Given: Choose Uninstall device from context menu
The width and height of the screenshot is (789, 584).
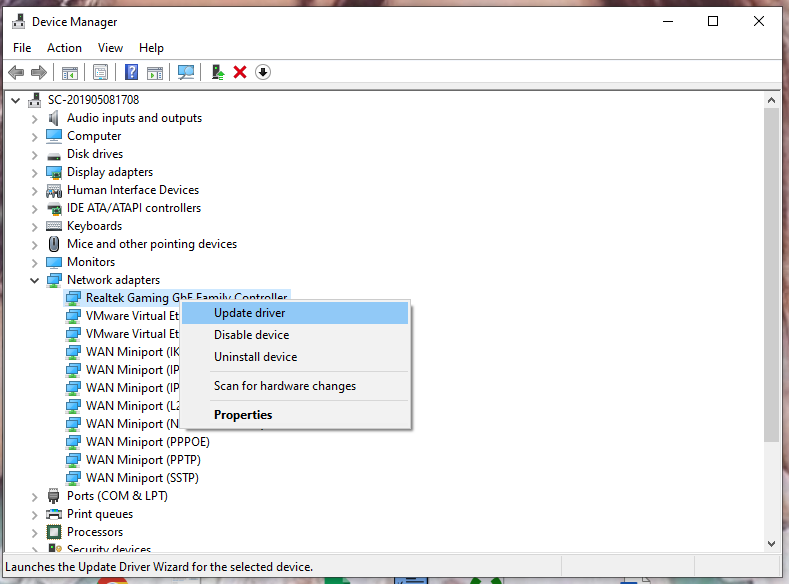Looking at the screenshot, I should coord(295,357).
